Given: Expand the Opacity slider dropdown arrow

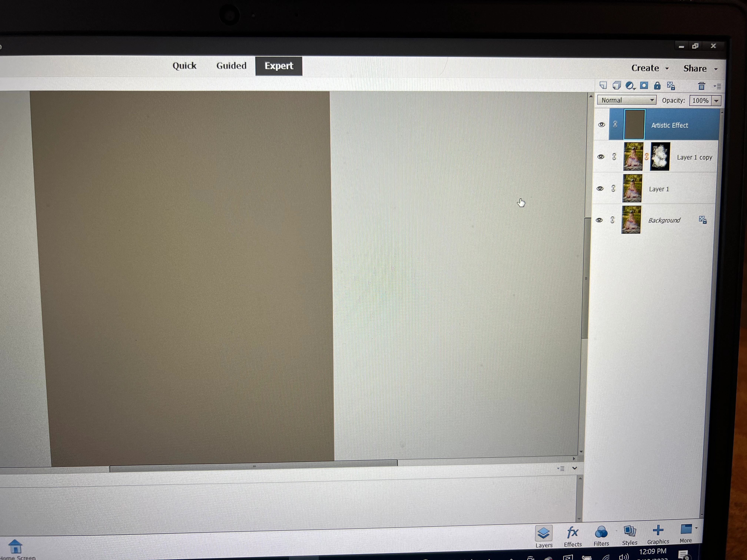Looking at the screenshot, I should pyautogui.click(x=716, y=101).
